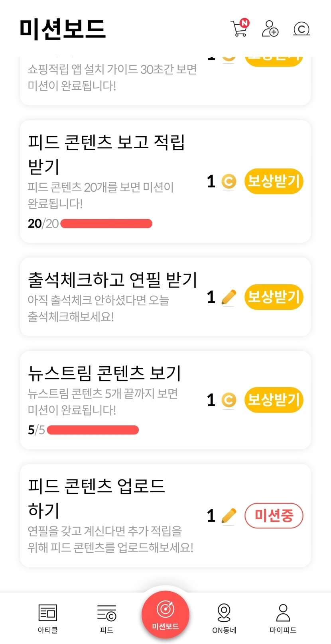Tap the 미션보드 page title

tap(63, 29)
